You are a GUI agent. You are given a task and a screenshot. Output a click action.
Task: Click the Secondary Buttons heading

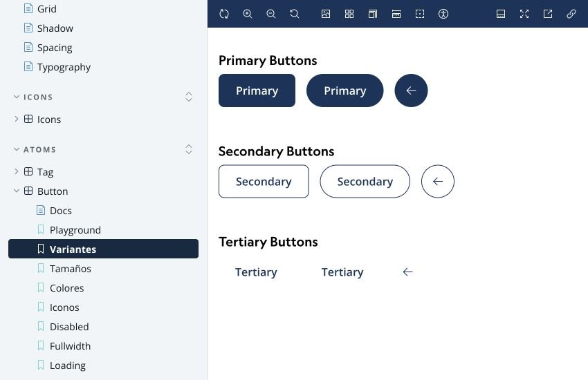point(277,151)
